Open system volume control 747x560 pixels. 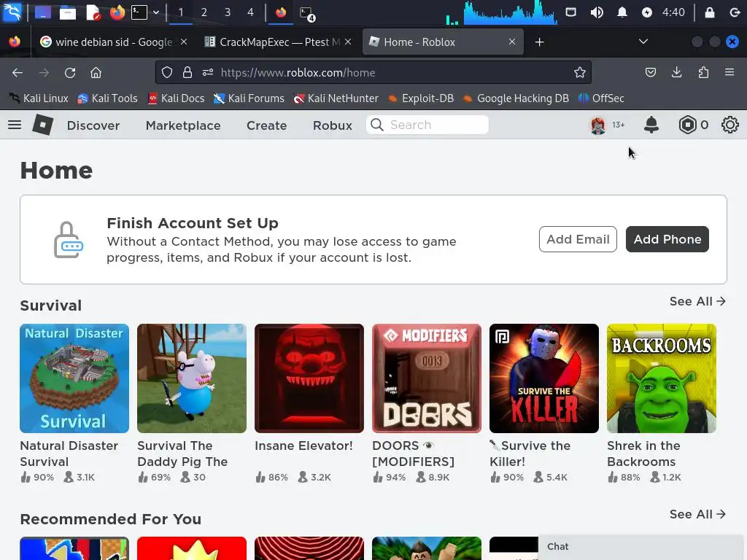597,12
